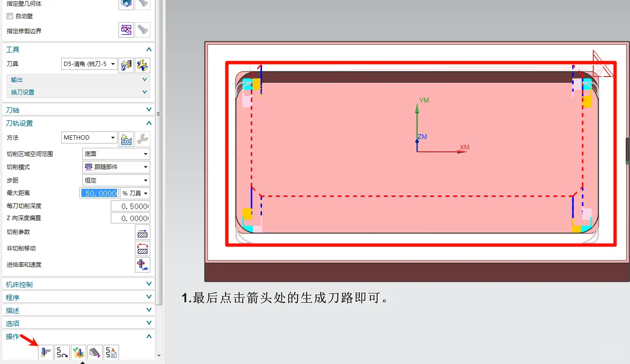Open the Verify toolpath 3D icon

coord(79,352)
